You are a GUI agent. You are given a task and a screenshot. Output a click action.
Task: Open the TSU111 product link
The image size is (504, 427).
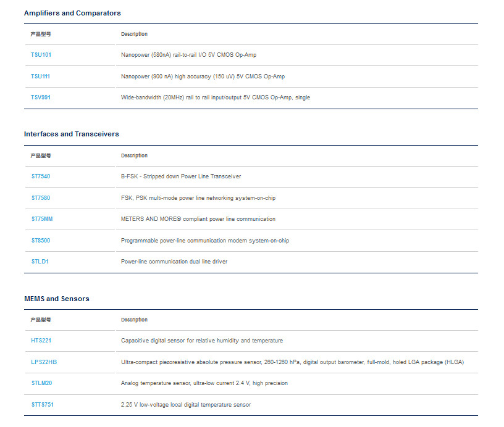pos(40,77)
